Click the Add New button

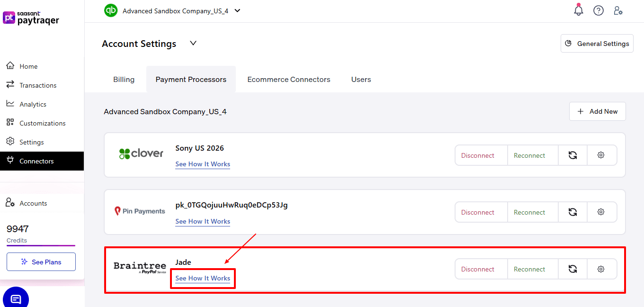597,111
